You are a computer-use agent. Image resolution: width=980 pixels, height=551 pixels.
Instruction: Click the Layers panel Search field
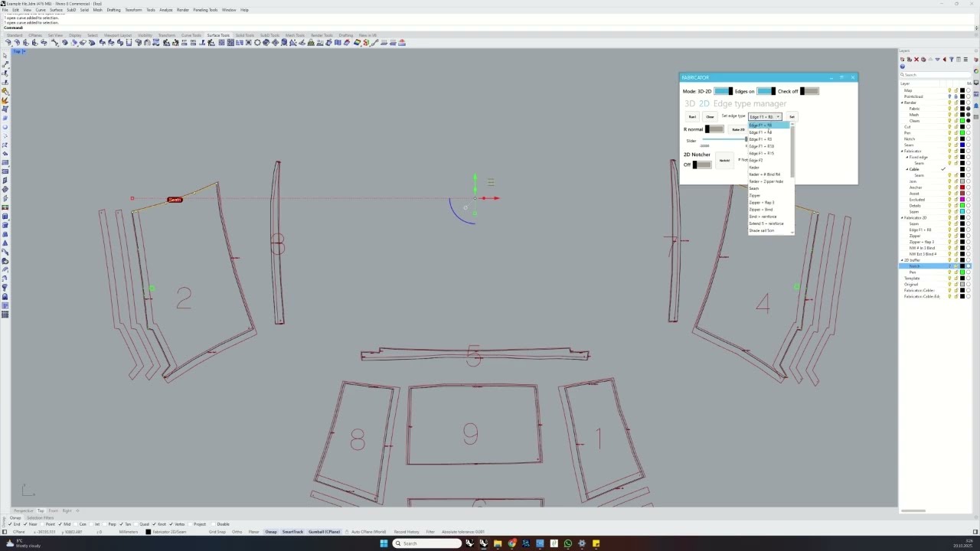pos(935,75)
